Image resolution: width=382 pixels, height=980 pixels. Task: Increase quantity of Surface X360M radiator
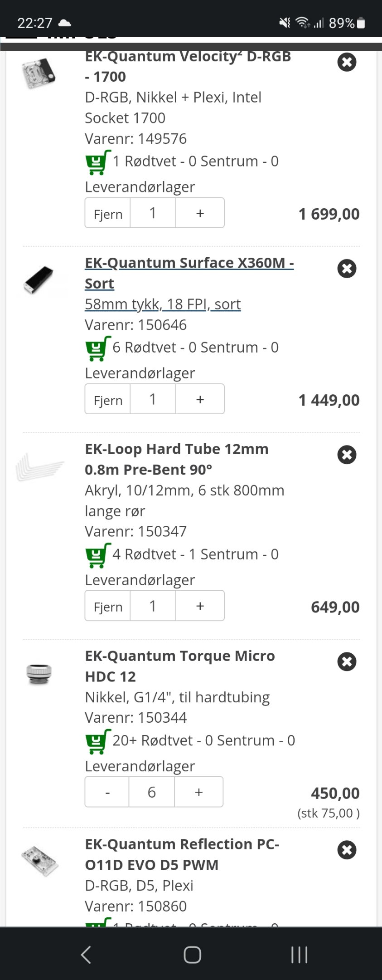[200, 399]
